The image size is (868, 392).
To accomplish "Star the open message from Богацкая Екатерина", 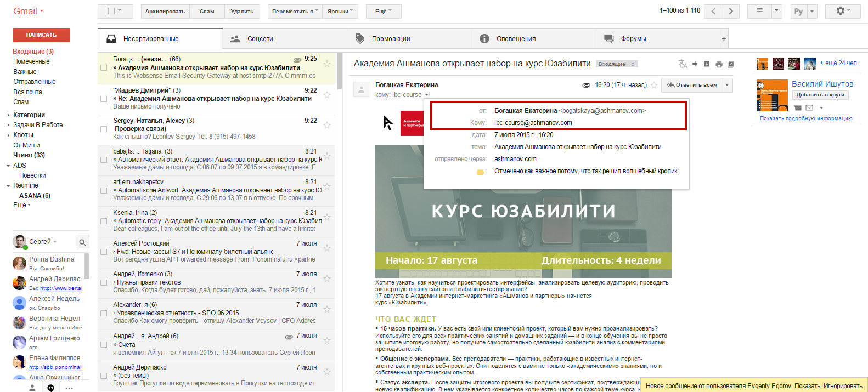I will point(654,85).
